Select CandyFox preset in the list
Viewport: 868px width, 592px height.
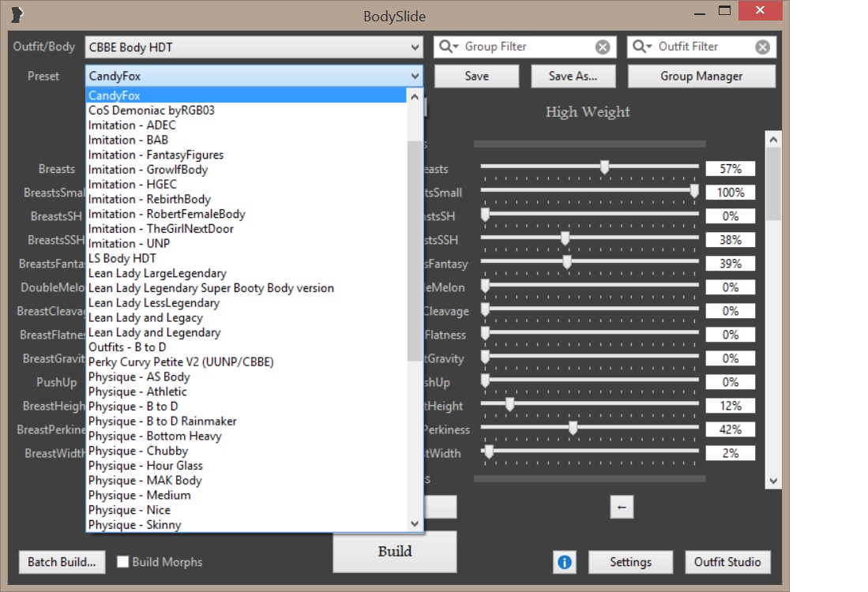click(x=246, y=96)
